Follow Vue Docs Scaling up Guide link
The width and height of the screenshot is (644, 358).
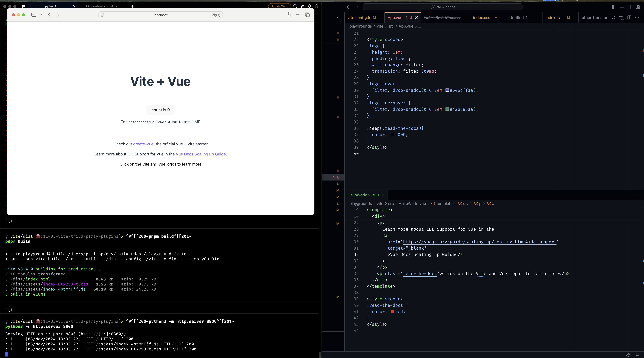201,154
